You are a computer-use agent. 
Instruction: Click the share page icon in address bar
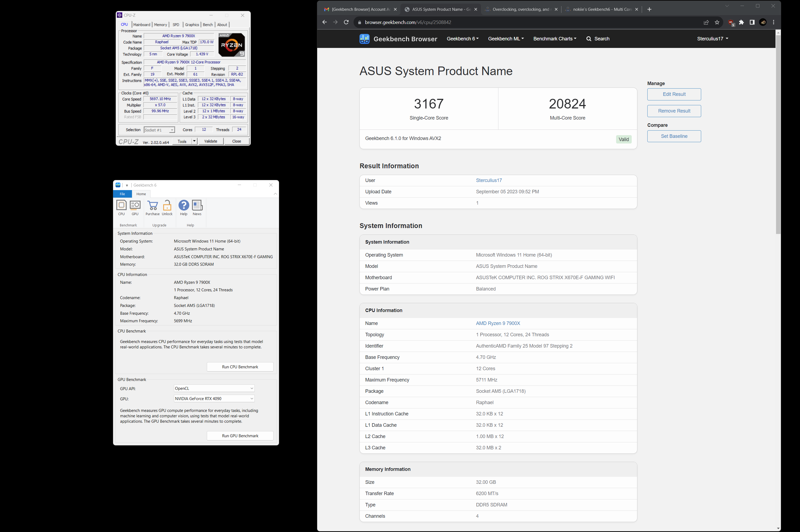[706, 22]
